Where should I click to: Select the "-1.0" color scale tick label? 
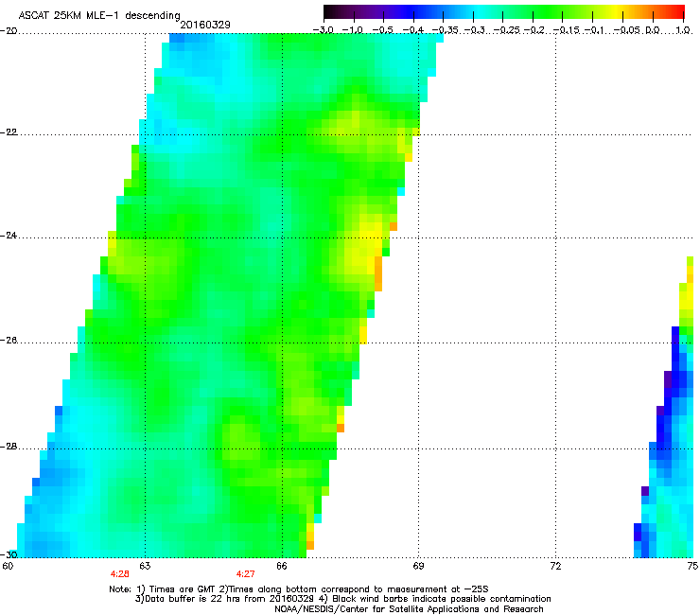click(353, 30)
